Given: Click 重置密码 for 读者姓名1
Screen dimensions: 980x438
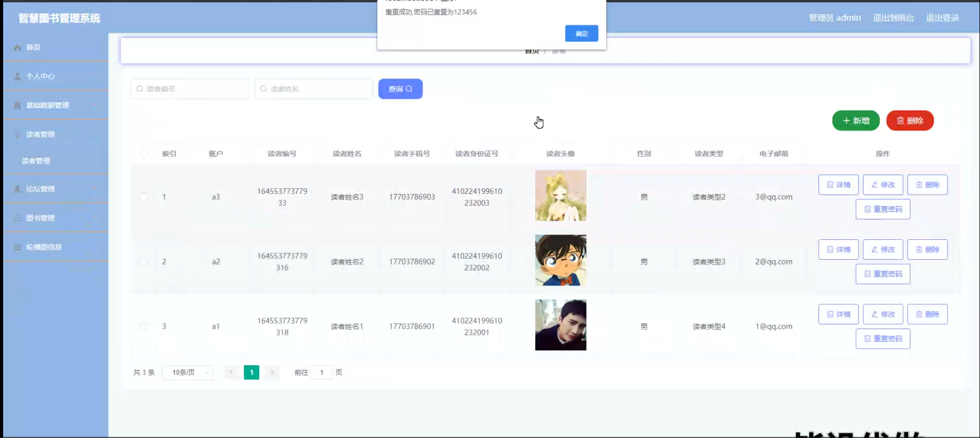Looking at the screenshot, I should pyautogui.click(x=883, y=339).
